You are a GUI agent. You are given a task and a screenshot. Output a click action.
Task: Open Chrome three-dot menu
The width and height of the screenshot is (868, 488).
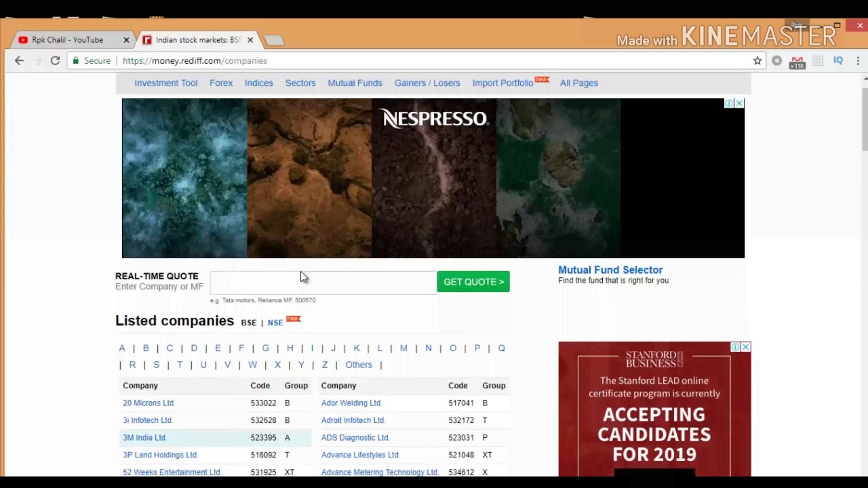click(858, 60)
